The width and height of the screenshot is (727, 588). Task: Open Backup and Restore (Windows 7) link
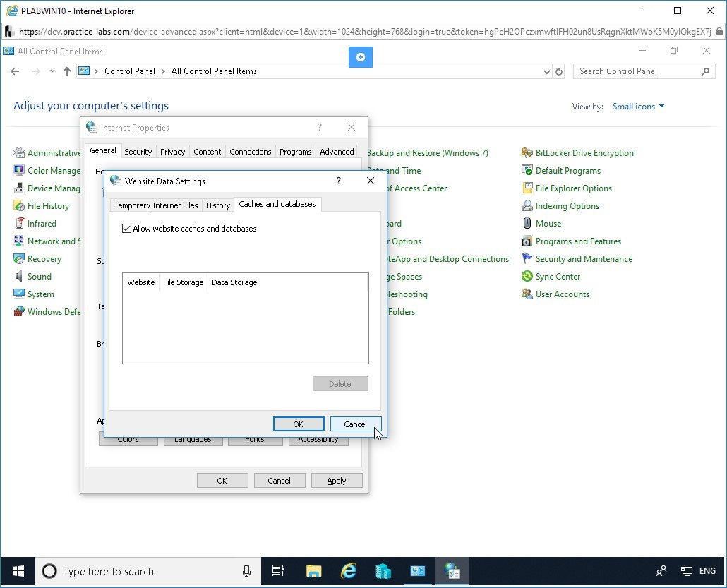(428, 153)
